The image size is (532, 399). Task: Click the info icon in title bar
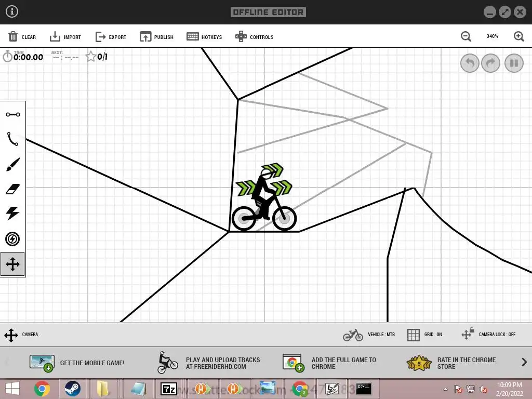(12, 11)
